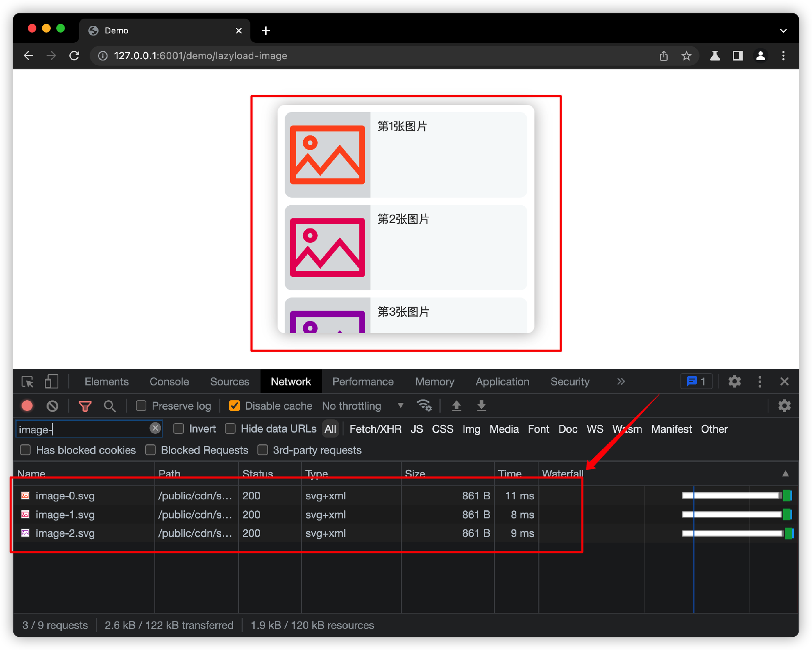Screen dimensions: 812x650
Task: Filter requests by Img type
Action: point(471,429)
